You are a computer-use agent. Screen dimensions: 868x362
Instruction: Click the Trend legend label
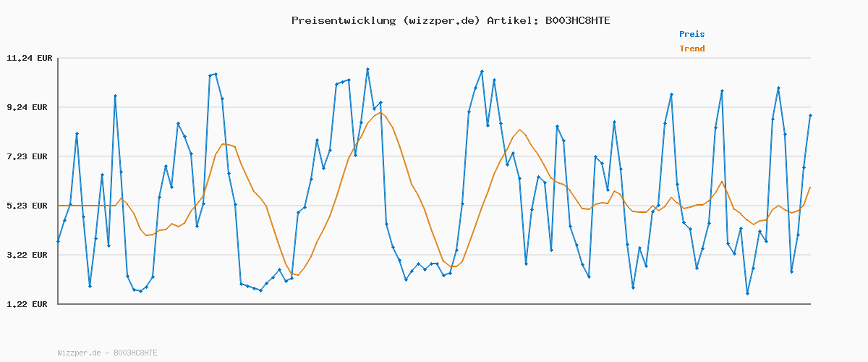coord(692,49)
